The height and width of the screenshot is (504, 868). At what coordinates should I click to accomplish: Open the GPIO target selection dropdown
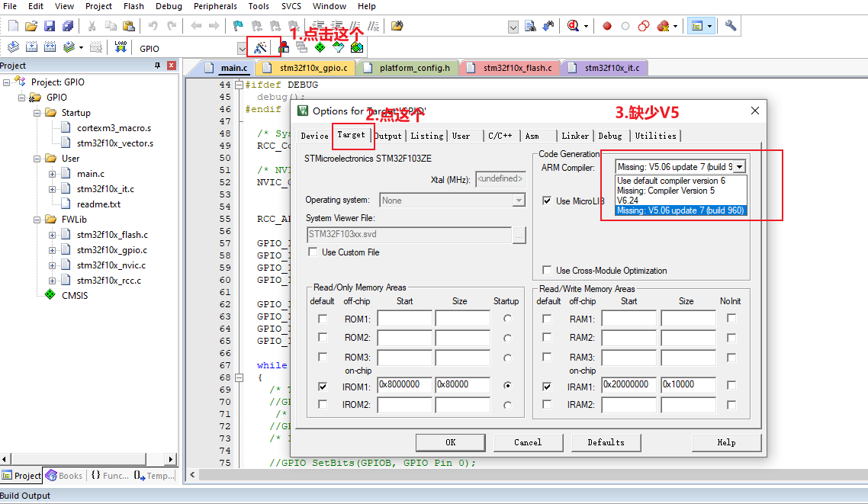(242, 49)
